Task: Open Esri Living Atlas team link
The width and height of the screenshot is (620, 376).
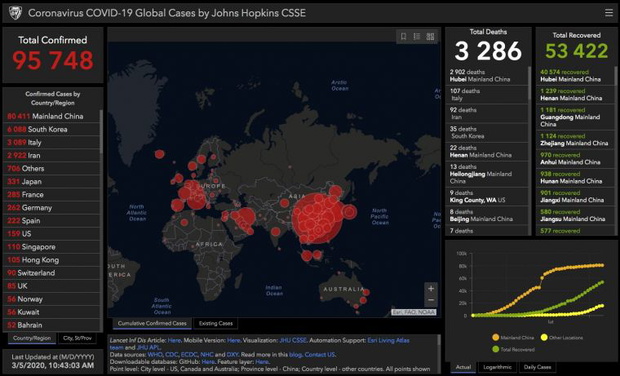Action: pyautogui.click(x=388, y=340)
